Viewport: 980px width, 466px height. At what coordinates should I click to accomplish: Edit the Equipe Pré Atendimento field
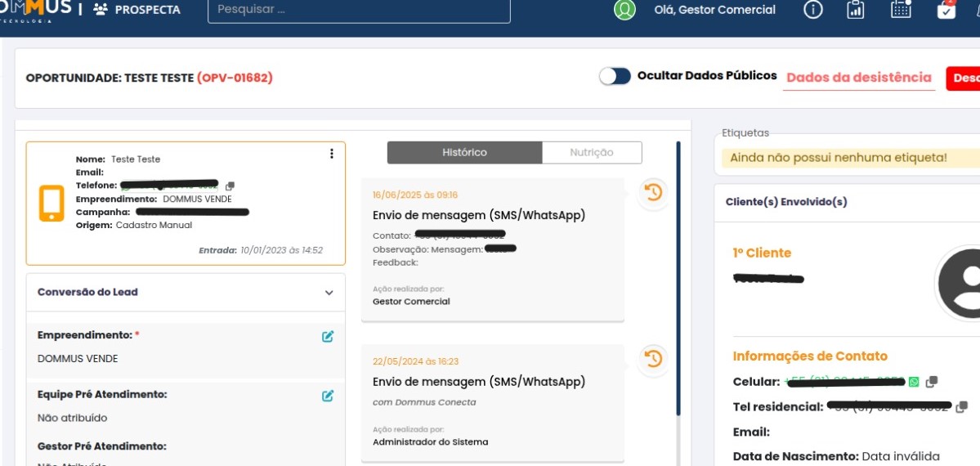point(328,396)
